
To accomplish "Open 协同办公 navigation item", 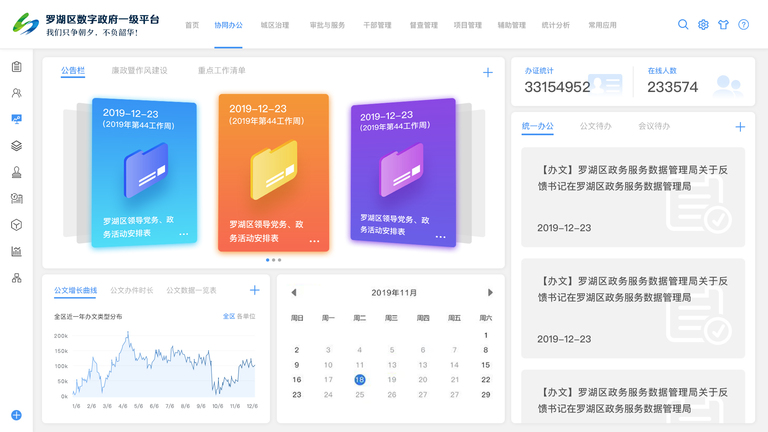I will pyautogui.click(x=228, y=25).
